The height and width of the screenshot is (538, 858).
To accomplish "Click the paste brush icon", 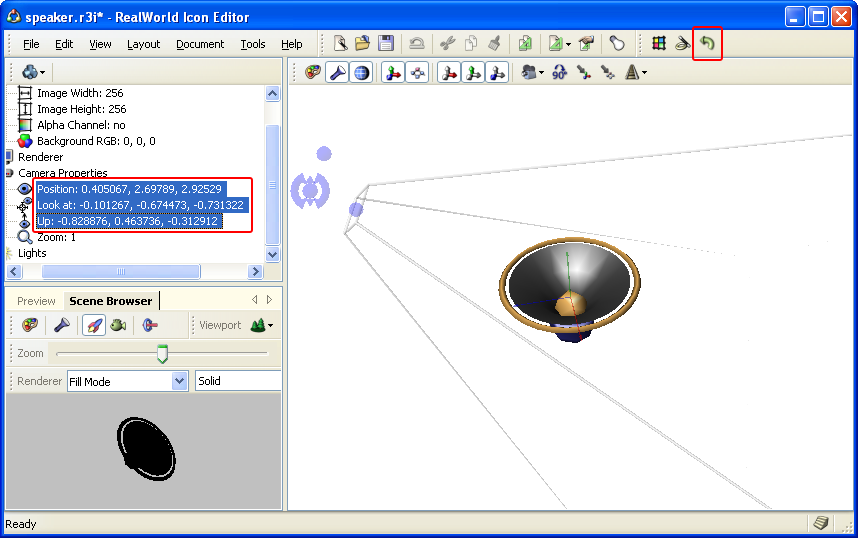I will click(x=495, y=43).
